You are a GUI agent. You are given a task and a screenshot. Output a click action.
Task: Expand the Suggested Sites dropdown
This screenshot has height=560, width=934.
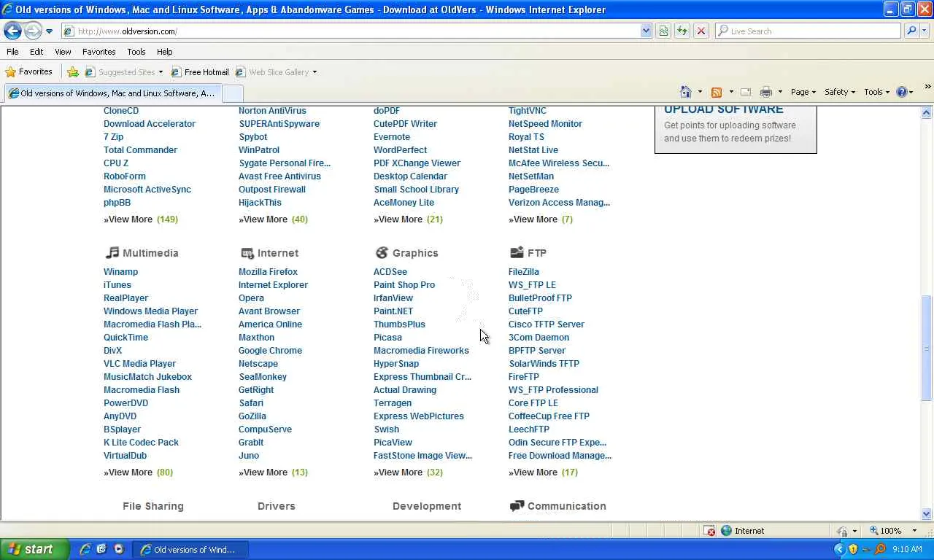pyautogui.click(x=161, y=72)
